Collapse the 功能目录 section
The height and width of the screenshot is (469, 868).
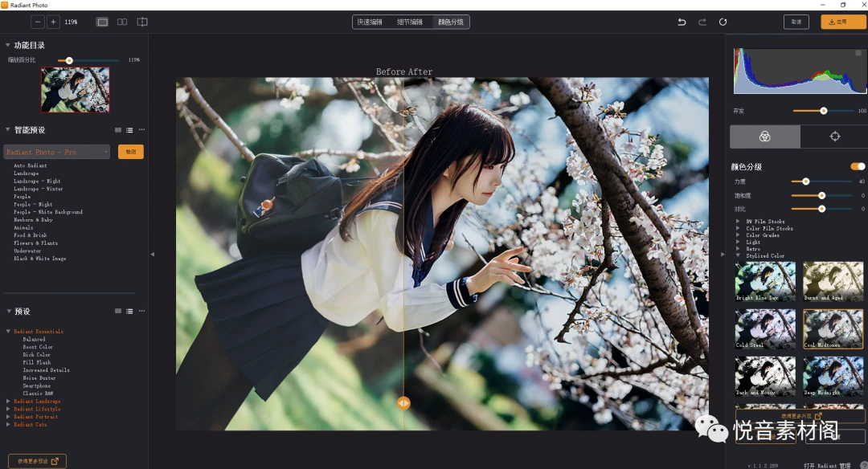[8, 45]
